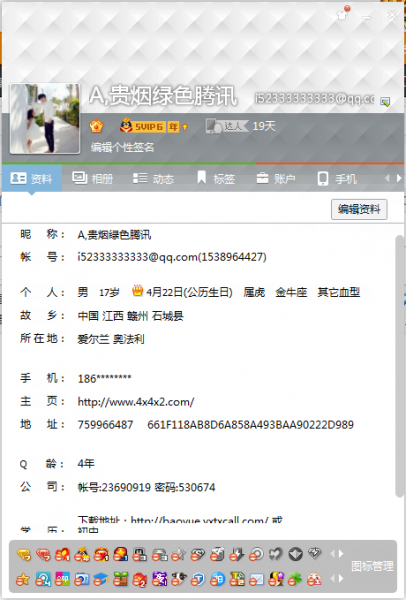This screenshot has width=406, height=600.
Task: Click the grey lightning bolt icon
Action: (x=237, y=554)
